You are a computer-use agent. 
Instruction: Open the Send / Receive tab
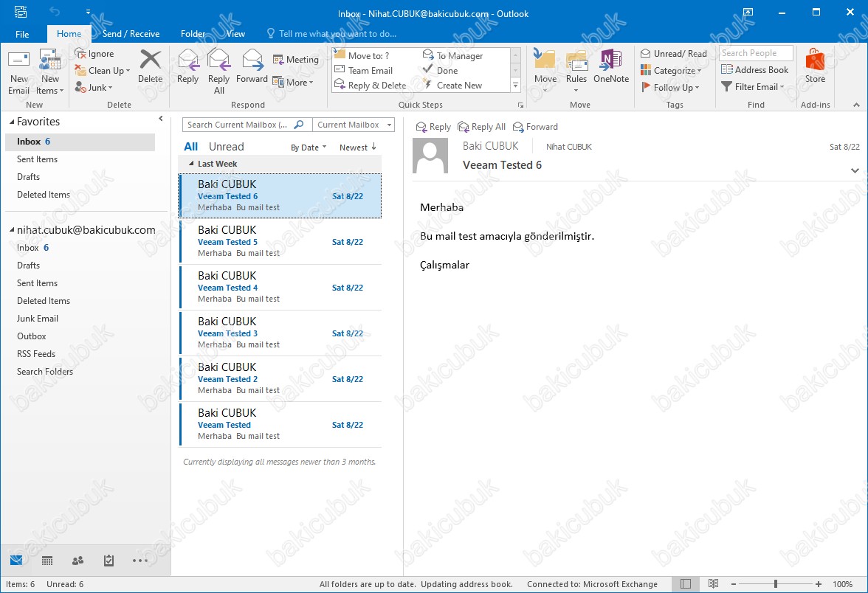click(131, 34)
